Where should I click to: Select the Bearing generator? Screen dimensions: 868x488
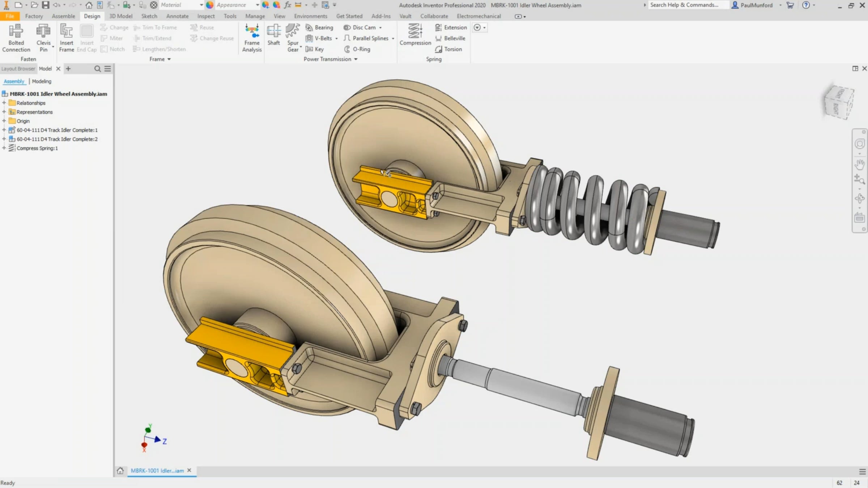click(319, 27)
